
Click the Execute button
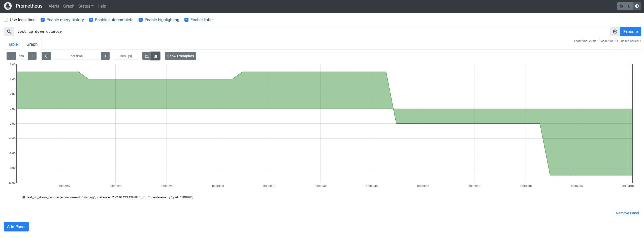(x=630, y=32)
